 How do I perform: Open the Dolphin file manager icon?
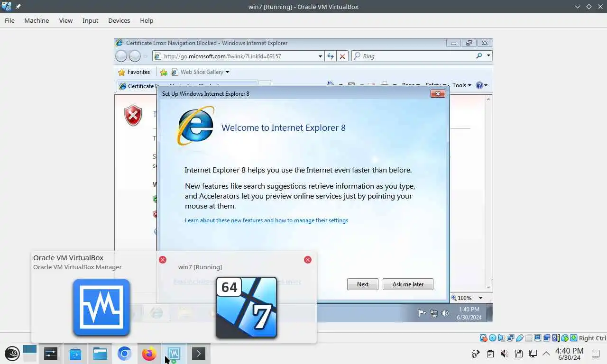click(100, 354)
